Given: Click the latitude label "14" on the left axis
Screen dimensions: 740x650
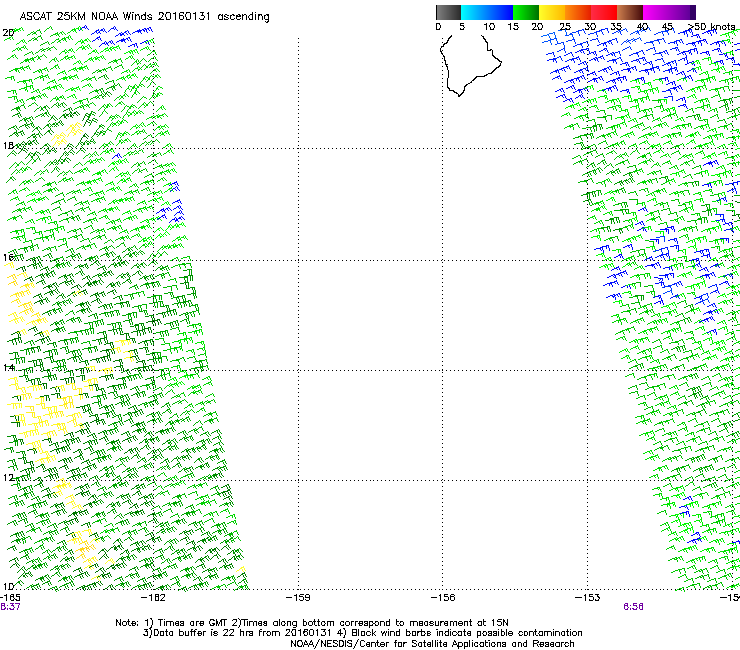Looking at the screenshot, I should click(8, 367).
